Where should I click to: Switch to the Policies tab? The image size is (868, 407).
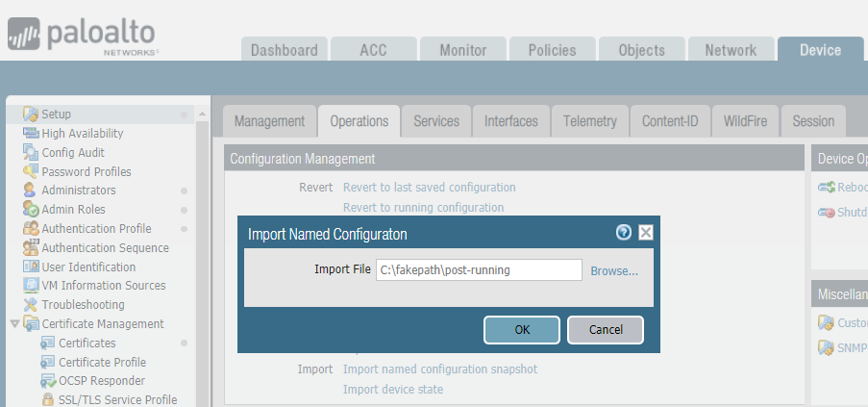tap(552, 50)
